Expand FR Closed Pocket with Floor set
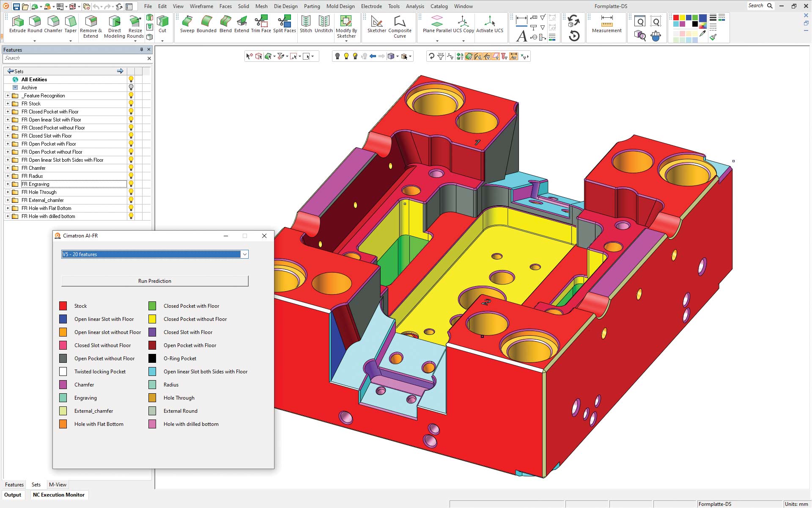Viewport: 812px width, 508px height. [x=8, y=112]
